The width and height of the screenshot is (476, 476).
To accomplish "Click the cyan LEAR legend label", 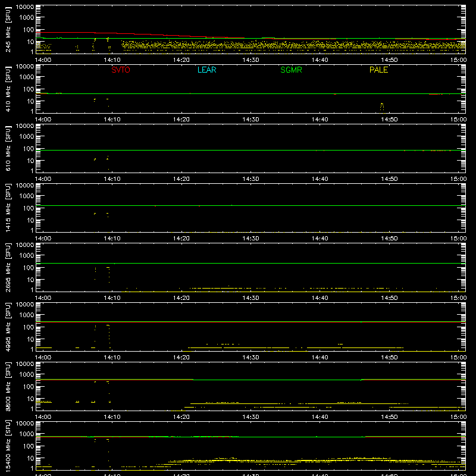I will 206,70.
